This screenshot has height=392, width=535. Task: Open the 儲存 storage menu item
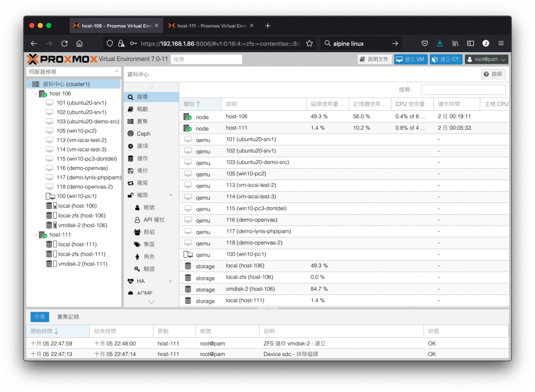tap(151, 158)
